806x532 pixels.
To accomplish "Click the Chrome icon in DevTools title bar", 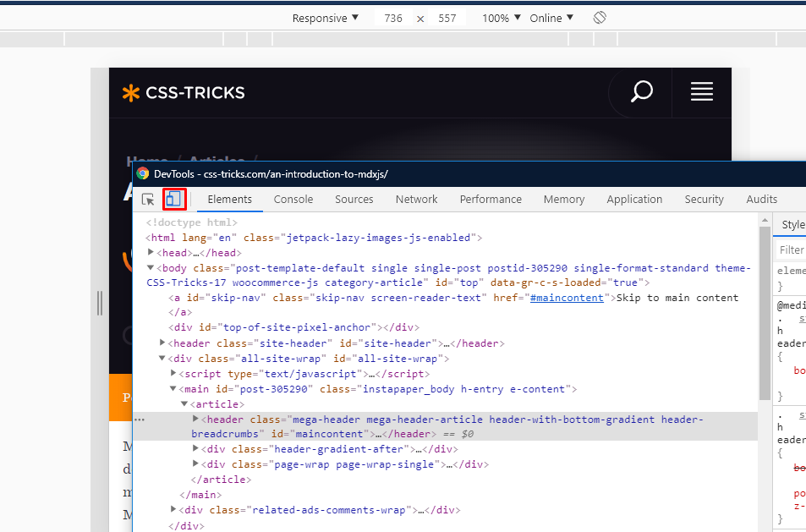I will pos(143,173).
